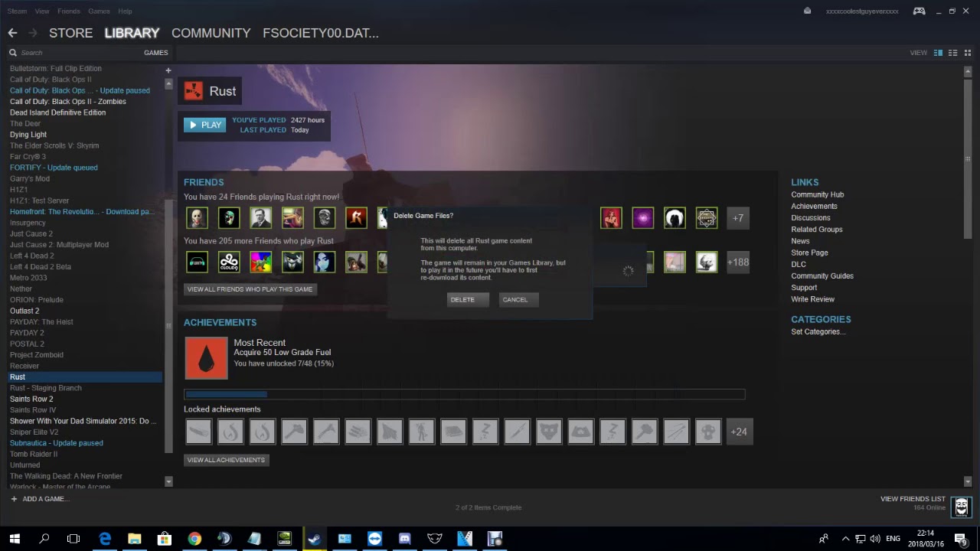Open Set Categories link
The height and width of the screenshot is (551, 980).
[x=818, y=331]
